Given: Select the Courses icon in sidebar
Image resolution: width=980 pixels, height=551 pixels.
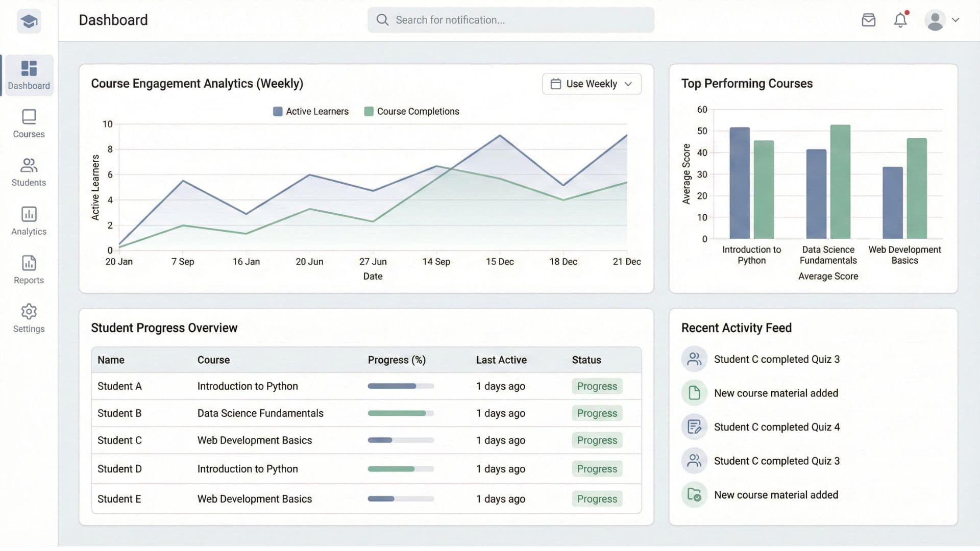Looking at the screenshot, I should 29,122.
